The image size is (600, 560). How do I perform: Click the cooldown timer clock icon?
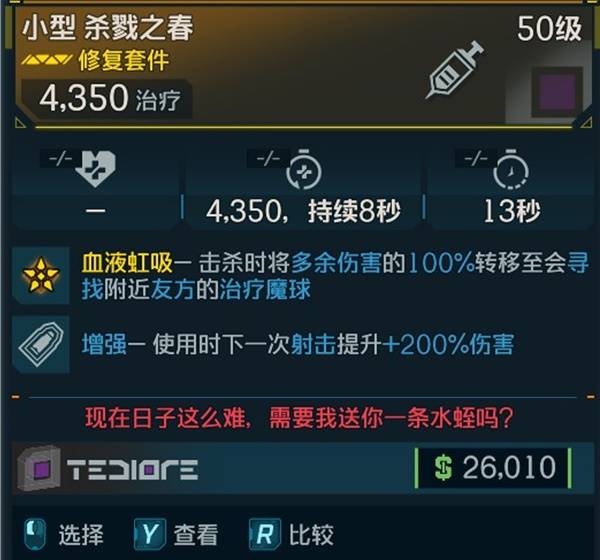[x=511, y=170]
